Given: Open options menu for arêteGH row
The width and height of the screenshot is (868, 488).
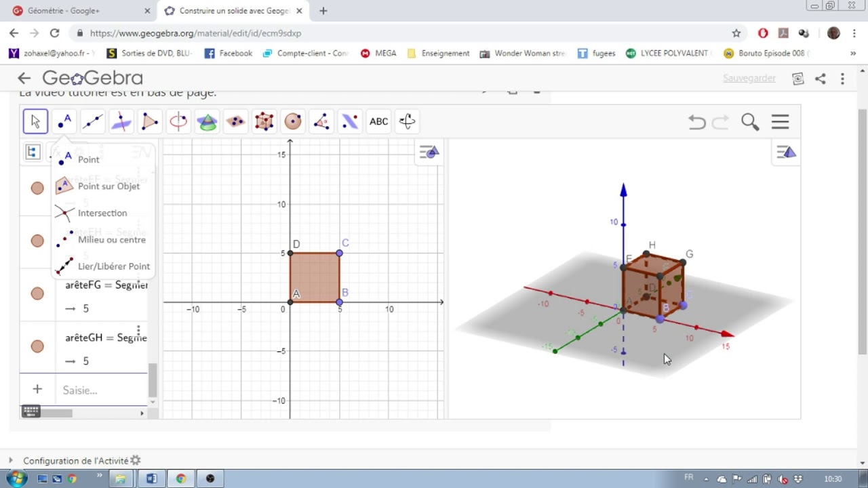Looking at the screenshot, I should [138, 332].
